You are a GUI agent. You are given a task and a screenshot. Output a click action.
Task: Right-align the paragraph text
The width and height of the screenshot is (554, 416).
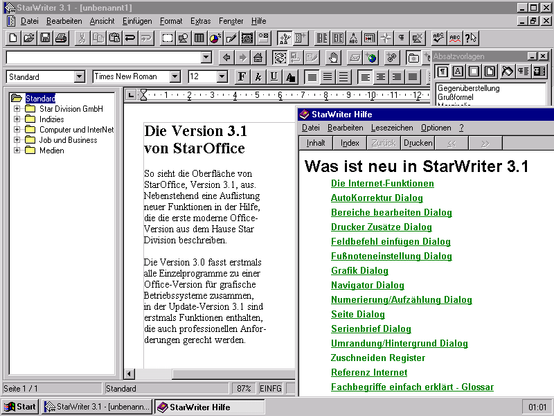pos(397,77)
